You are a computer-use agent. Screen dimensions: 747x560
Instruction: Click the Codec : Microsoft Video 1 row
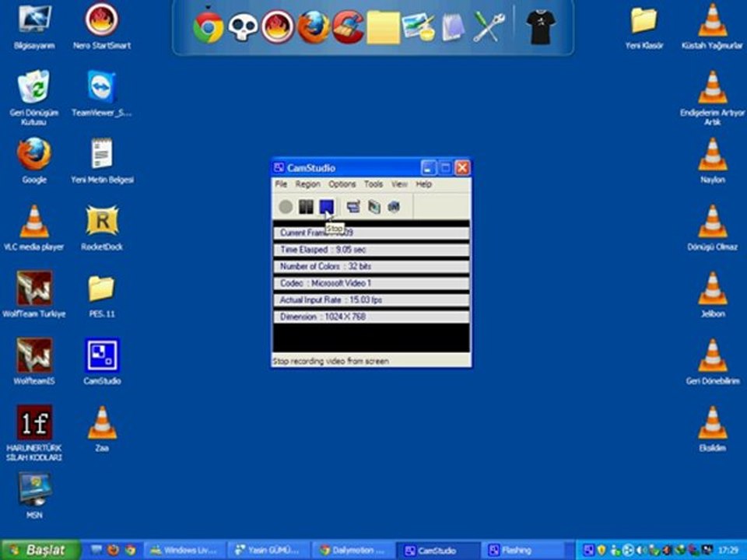371,283
